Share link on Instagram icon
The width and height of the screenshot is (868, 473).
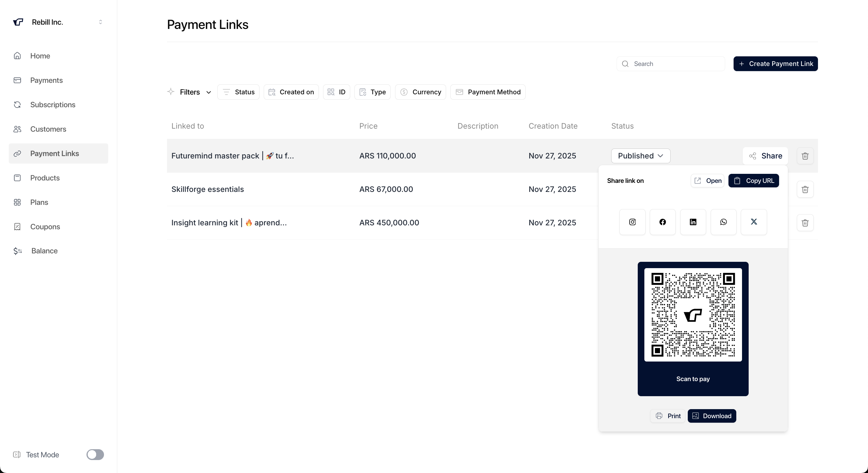(632, 222)
